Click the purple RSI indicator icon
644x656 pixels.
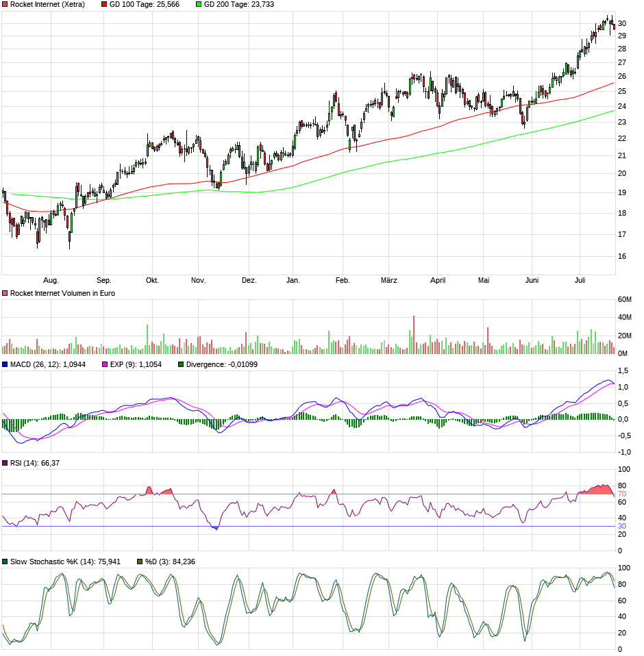(x=5, y=464)
